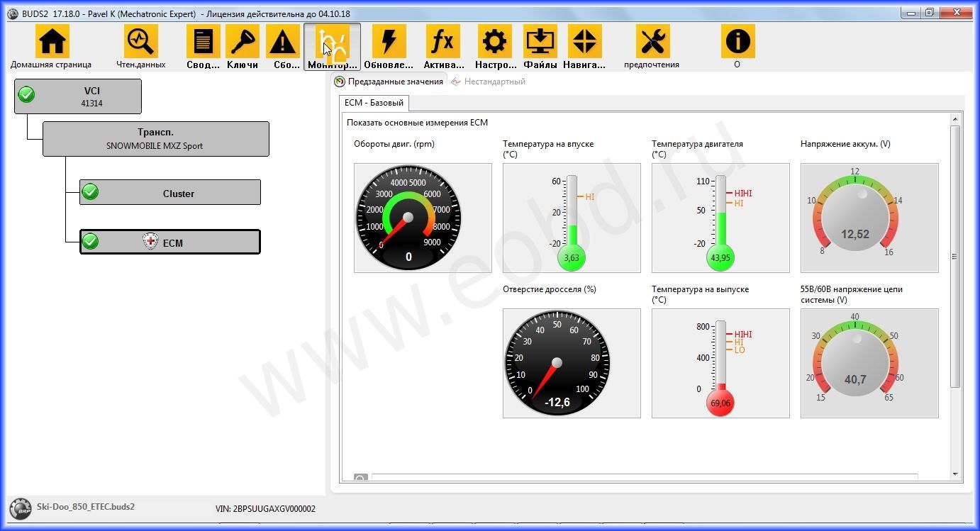Open the О about info icon
The height and width of the screenshot is (531, 980).
click(737, 41)
